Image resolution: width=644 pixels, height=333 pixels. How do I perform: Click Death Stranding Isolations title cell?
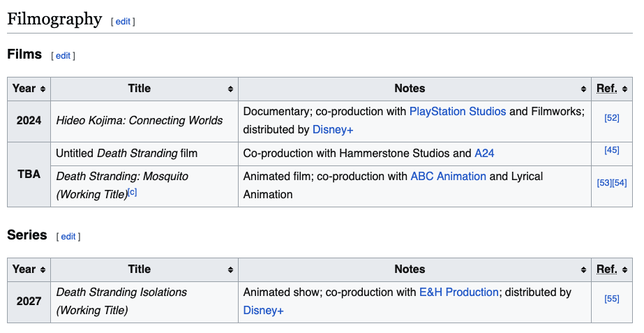(x=144, y=302)
